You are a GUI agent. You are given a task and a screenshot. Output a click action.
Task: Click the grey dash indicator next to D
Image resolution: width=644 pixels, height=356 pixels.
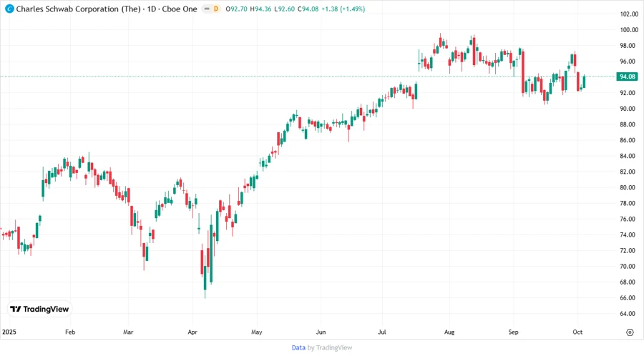[207, 9]
